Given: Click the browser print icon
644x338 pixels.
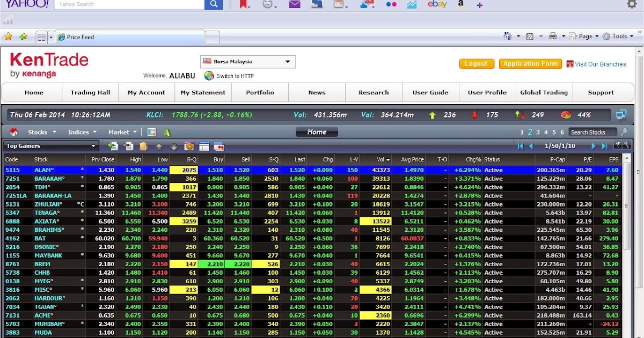Looking at the screenshot, I should (553, 36).
